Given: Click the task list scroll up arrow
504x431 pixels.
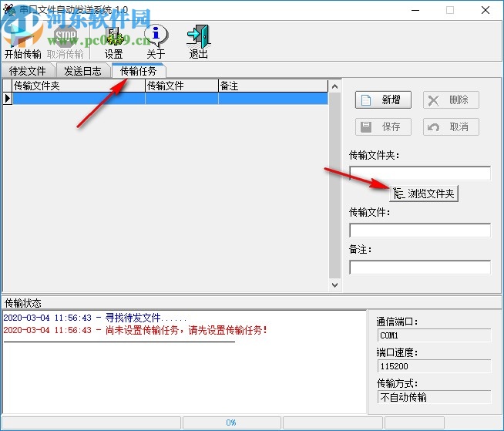Looking at the screenshot, I should coord(334,86).
